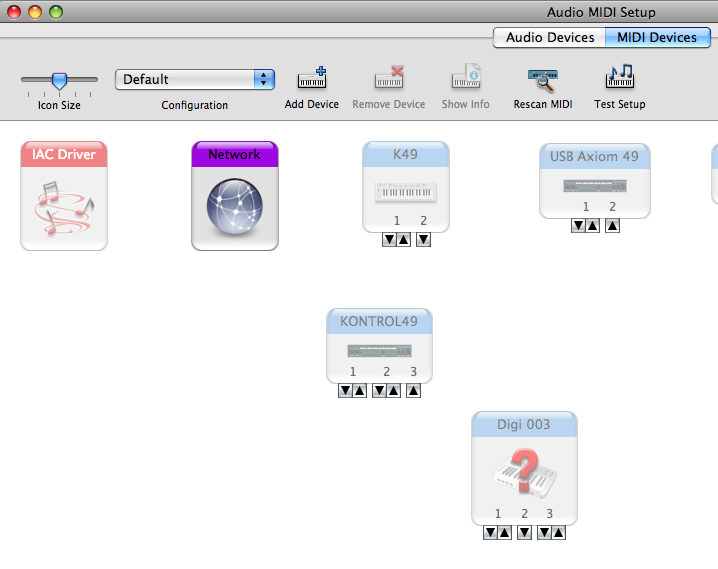The height and width of the screenshot is (569, 718).
Task: Click the Show Info toolbar icon
Action: 466,76
